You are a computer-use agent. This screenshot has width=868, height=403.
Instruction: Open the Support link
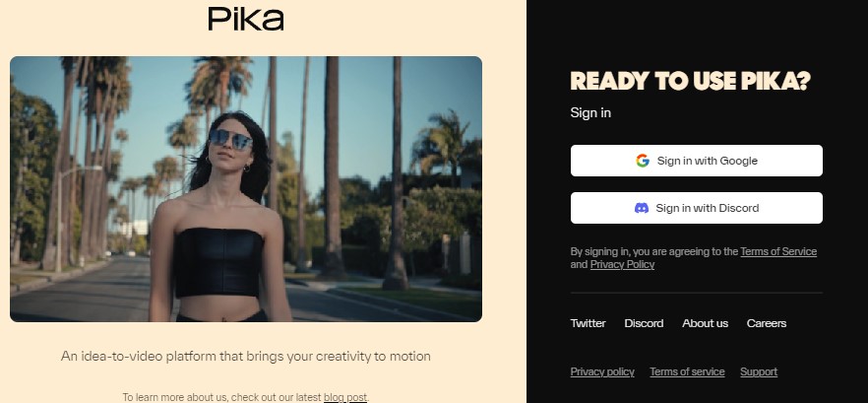[759, 371]
